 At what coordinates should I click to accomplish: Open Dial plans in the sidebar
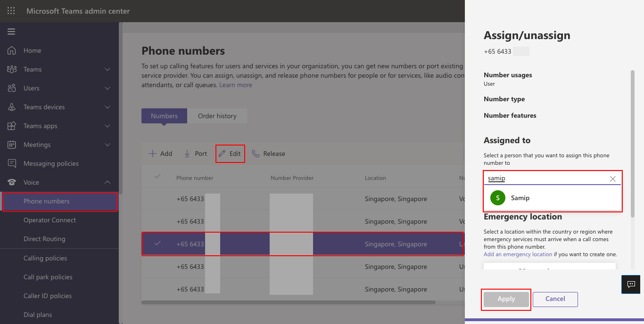38,315
